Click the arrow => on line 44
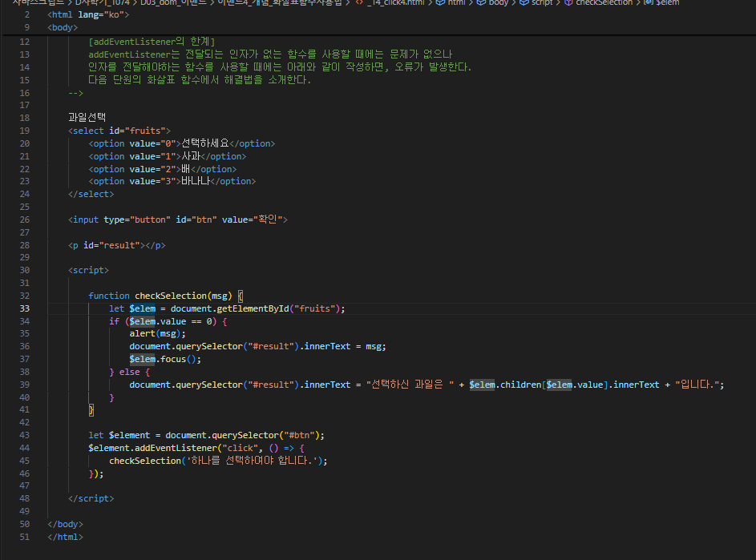 tap(289, 448)
